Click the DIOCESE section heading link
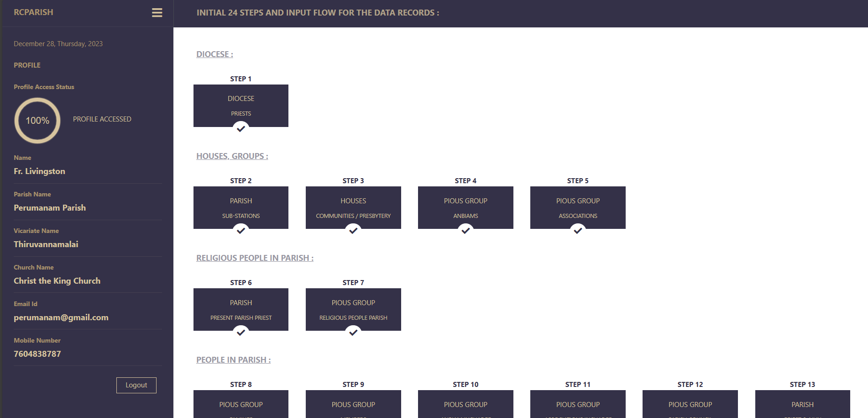 [x=214, y=54]
